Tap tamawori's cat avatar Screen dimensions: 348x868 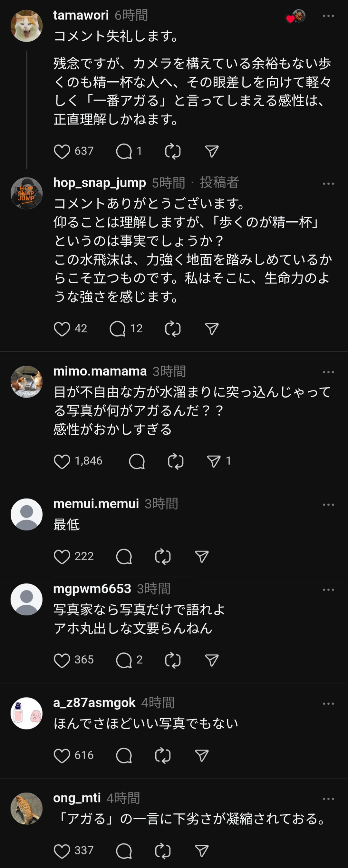[27, 26]
